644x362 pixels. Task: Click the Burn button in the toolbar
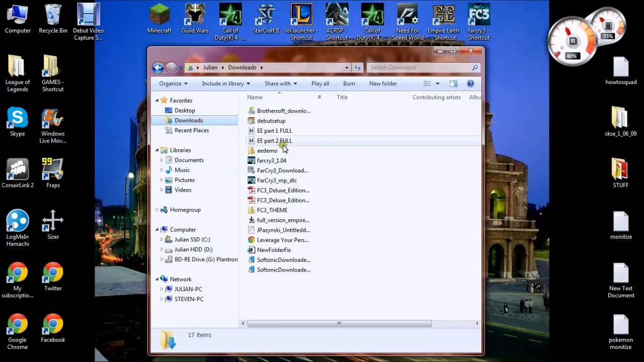[349, 83]
